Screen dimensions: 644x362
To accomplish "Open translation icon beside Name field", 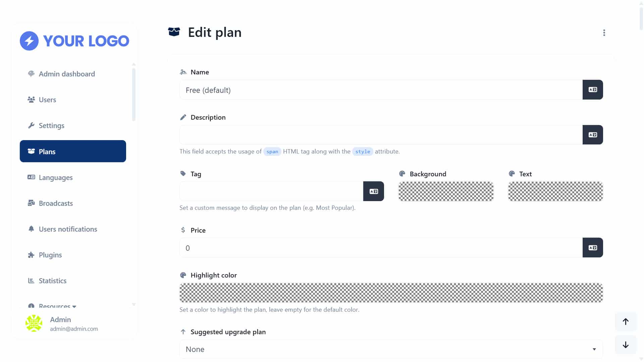I will 593,89.
